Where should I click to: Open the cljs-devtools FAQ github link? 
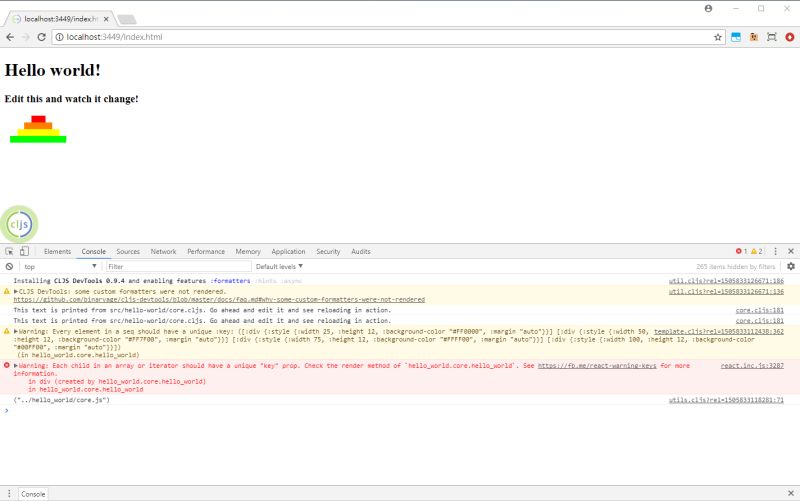pyautogui.click(x=219, y=299)
